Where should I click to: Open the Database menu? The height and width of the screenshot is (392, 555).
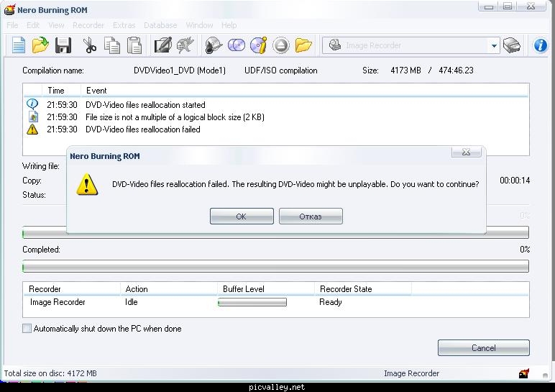160,25
